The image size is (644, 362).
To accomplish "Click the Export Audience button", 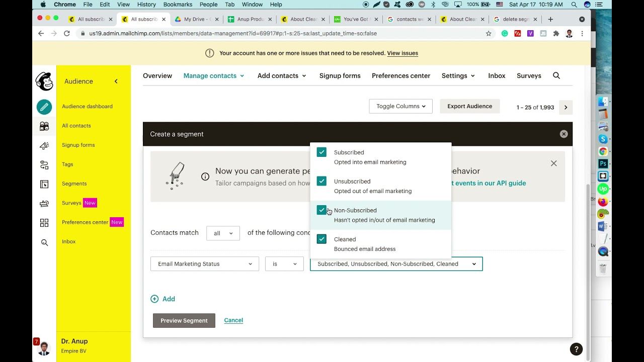I will (470, 106).
